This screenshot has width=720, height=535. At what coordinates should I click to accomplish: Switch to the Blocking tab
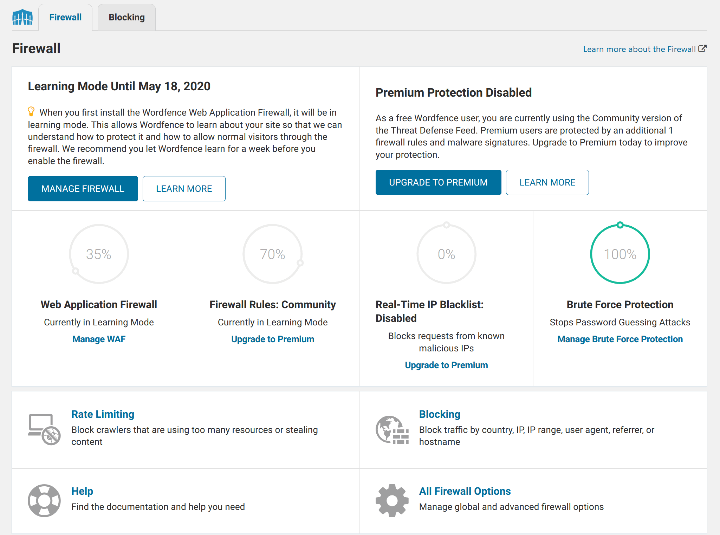(126, 17)
